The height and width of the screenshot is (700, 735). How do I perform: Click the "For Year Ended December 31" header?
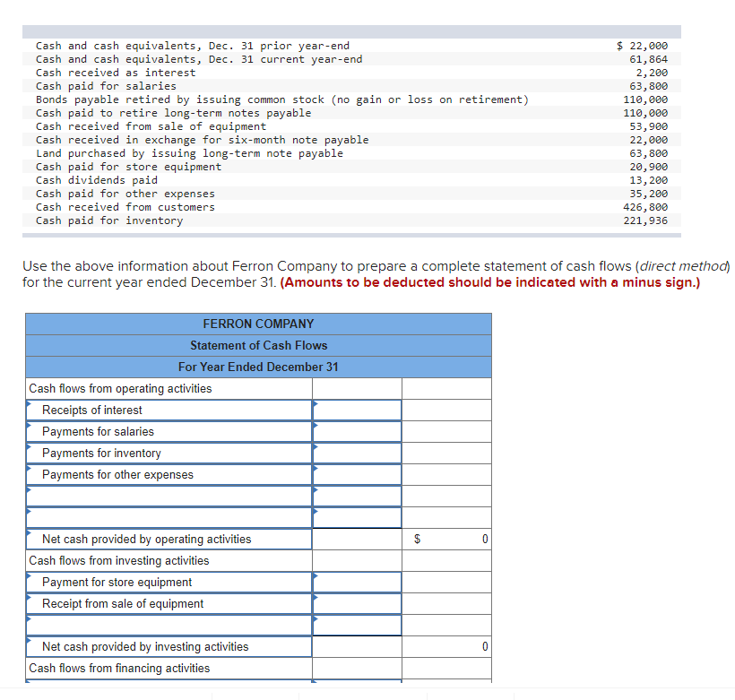pyautogui.click(x=258, y=367)
